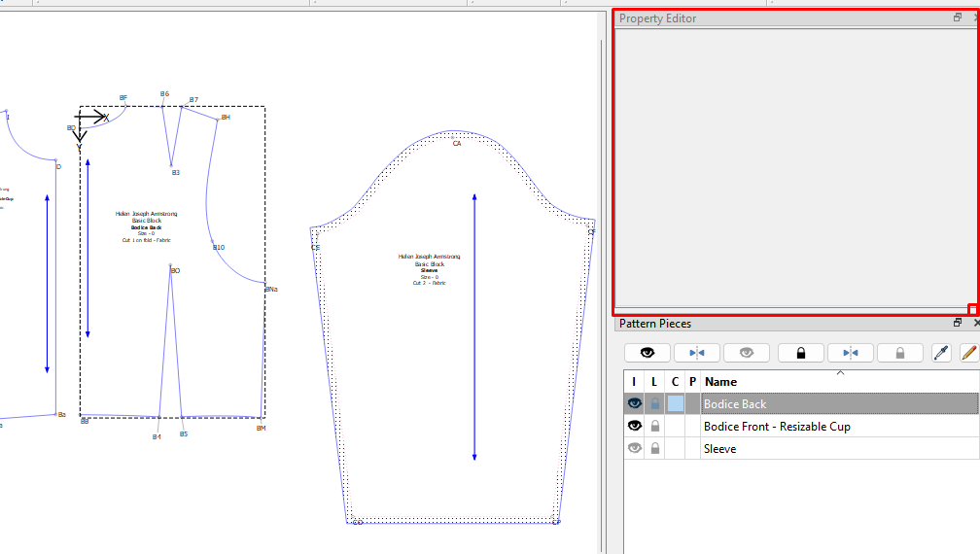Hide the Bodice Front - Resizable Cup piece

pyautogui.click(x=634, y=426)
